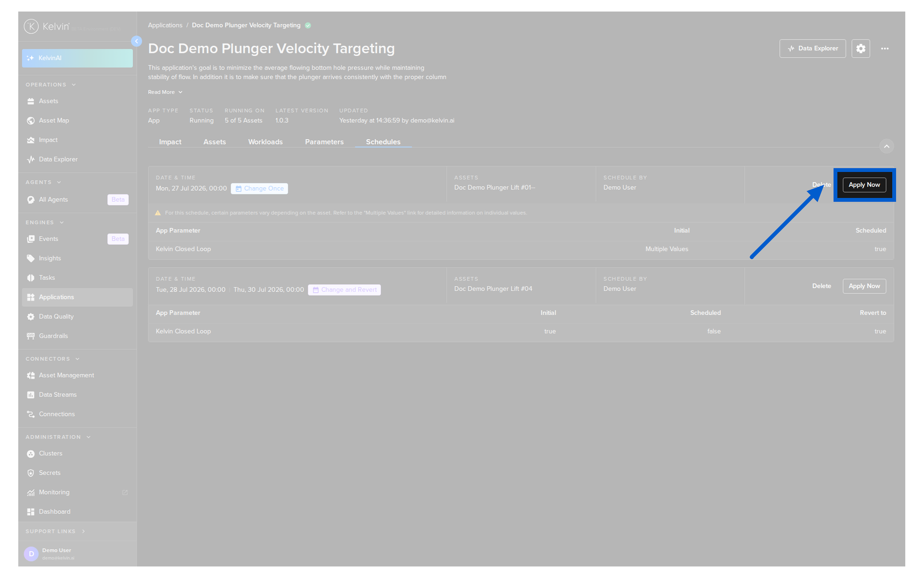Click the Monitoring chart icon

coord(31,493)
